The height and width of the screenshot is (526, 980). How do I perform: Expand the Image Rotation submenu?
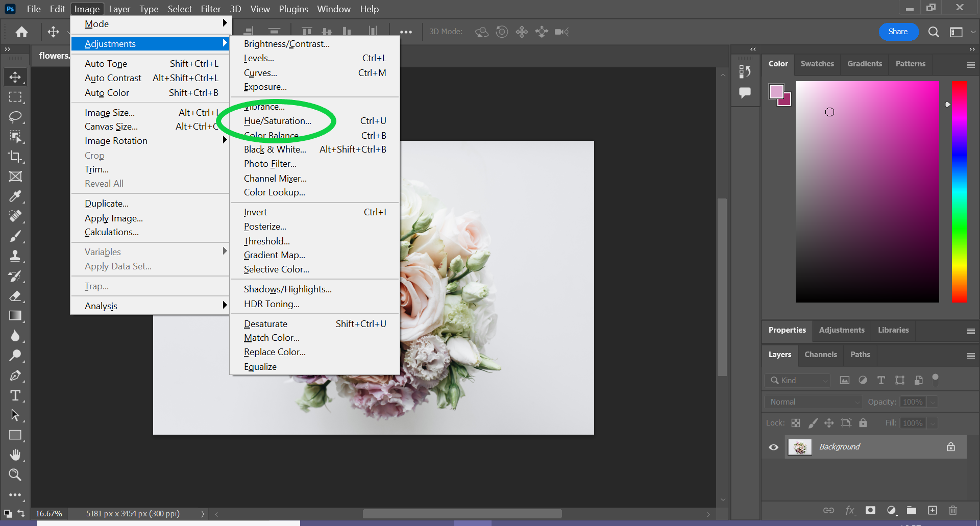pyautogui.click(x=150, y=141)
